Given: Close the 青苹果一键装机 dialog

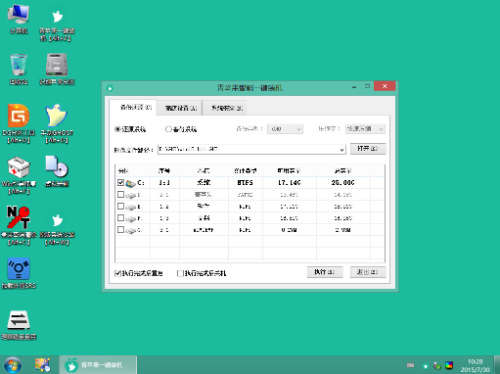Looking at the screenshot, I should point(385,86).
